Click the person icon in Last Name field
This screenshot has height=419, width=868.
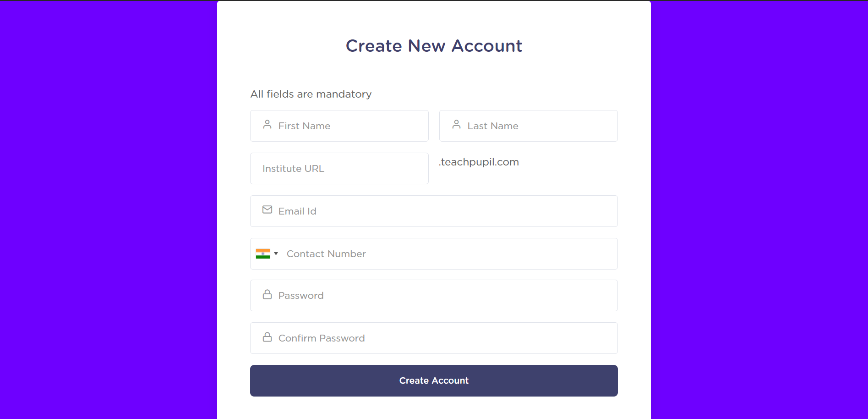click(456, 125)
